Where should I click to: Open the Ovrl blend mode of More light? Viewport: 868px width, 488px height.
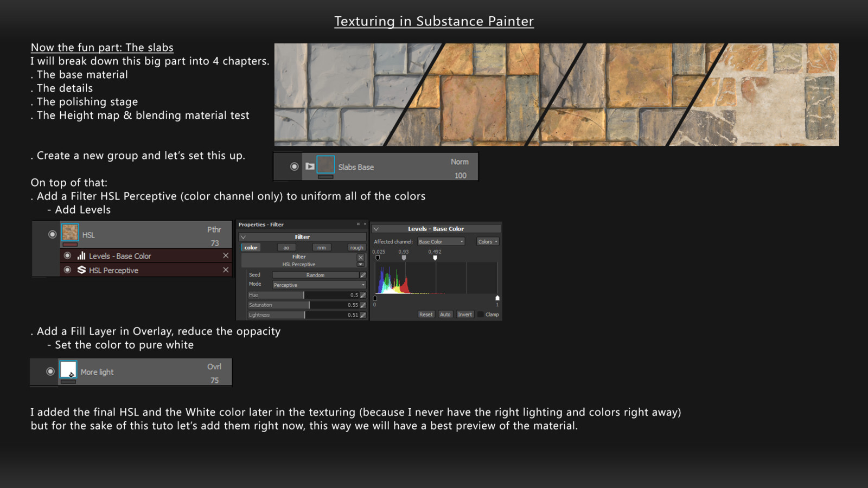(x=214, y=367)
